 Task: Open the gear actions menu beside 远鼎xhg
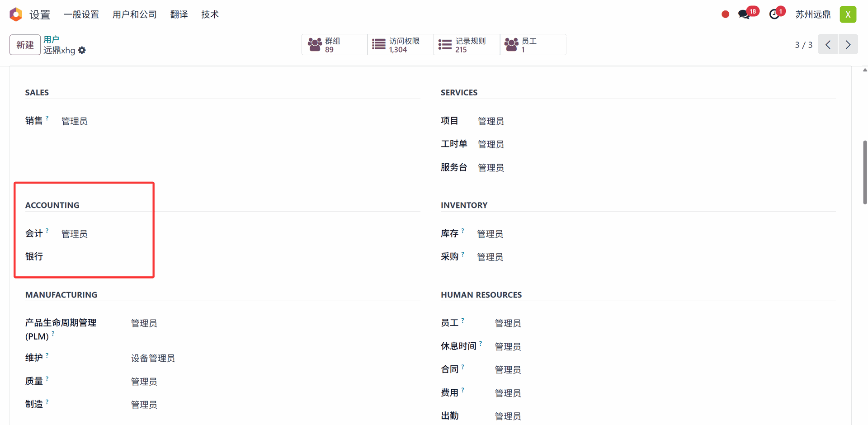point(82,50)
